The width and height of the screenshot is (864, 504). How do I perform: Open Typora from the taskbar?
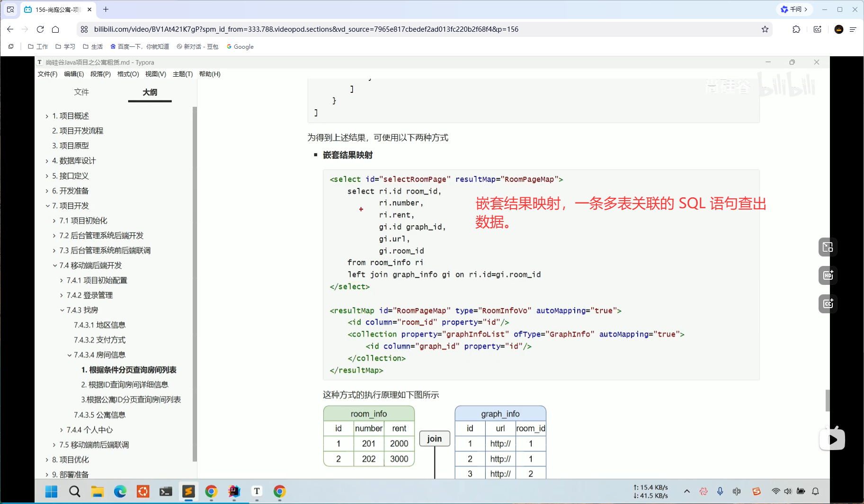[x=257, y=492]
